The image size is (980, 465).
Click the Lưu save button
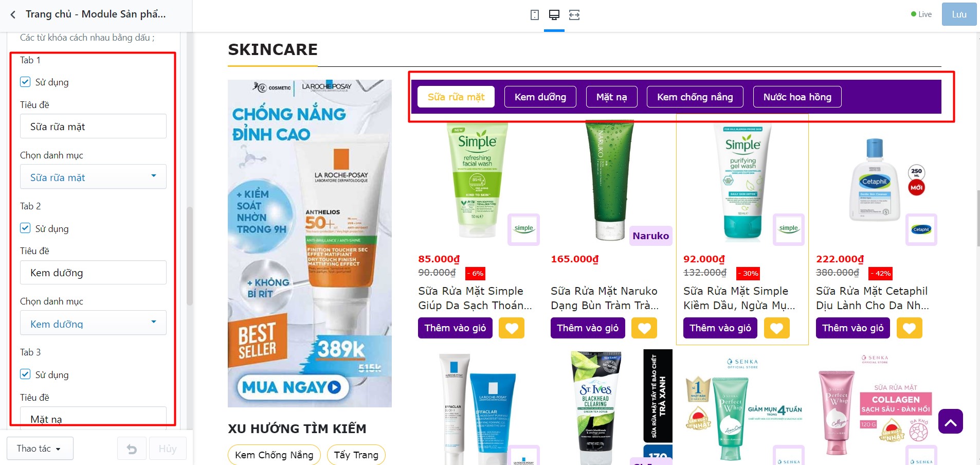959,14
